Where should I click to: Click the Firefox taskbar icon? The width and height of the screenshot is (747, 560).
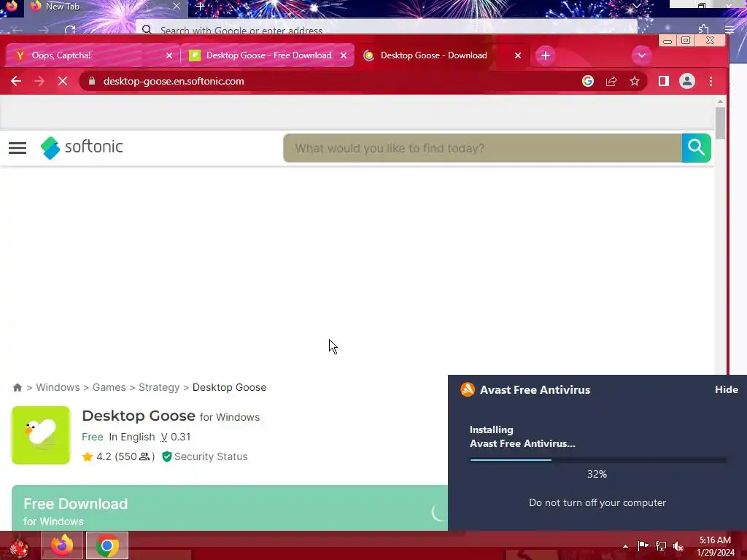point(62,545)
